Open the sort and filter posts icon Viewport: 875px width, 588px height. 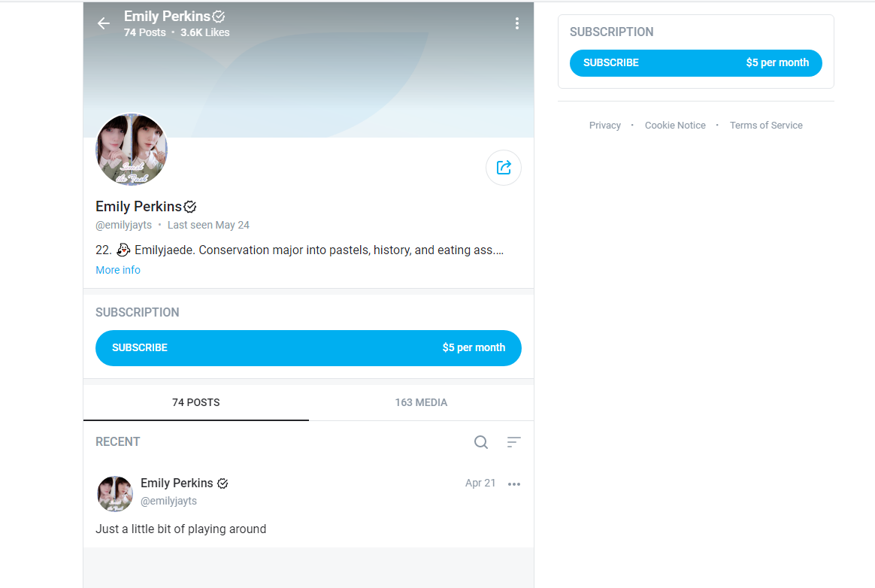(x=514, y=442)
